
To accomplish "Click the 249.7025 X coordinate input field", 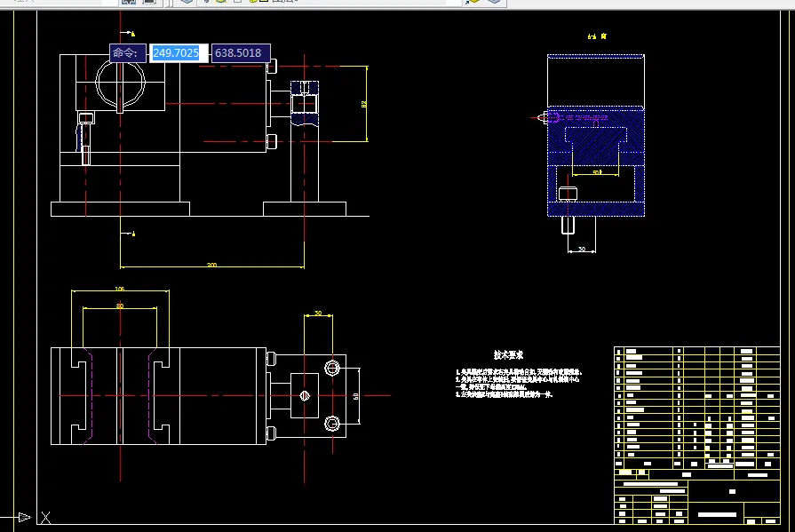I will pyautogui.click(x=179, y=52).
